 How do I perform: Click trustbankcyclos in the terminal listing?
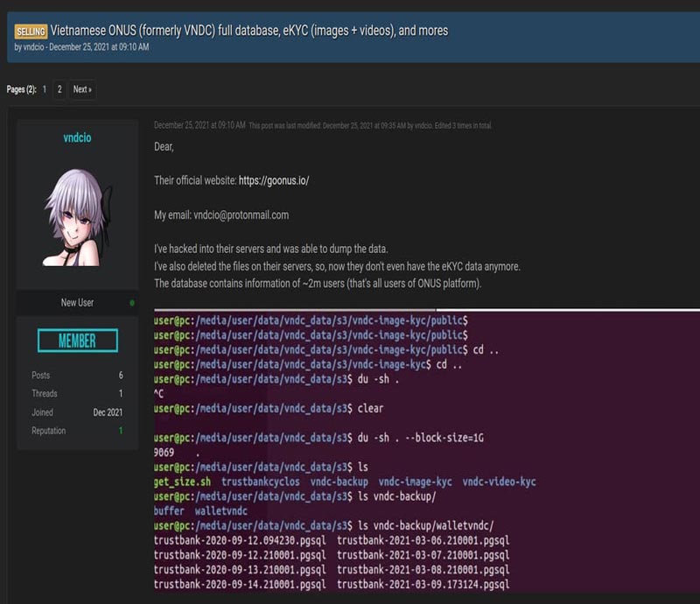[261, 481]
